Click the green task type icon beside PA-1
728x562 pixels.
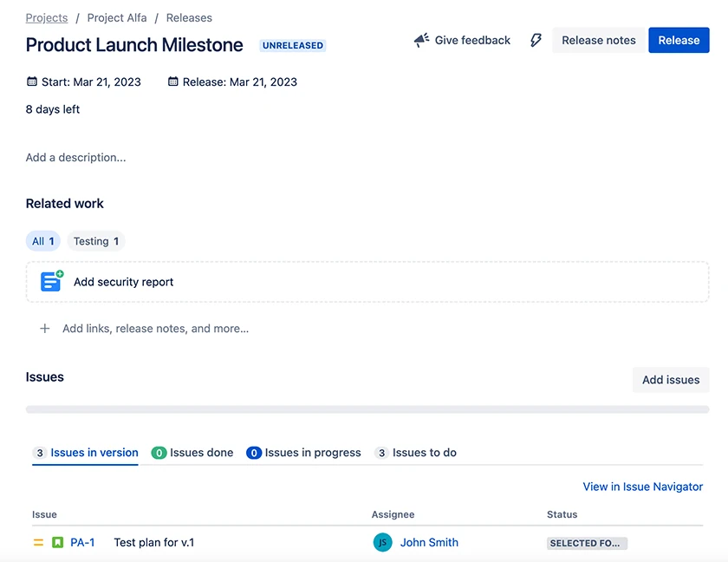tap(59, 542)
